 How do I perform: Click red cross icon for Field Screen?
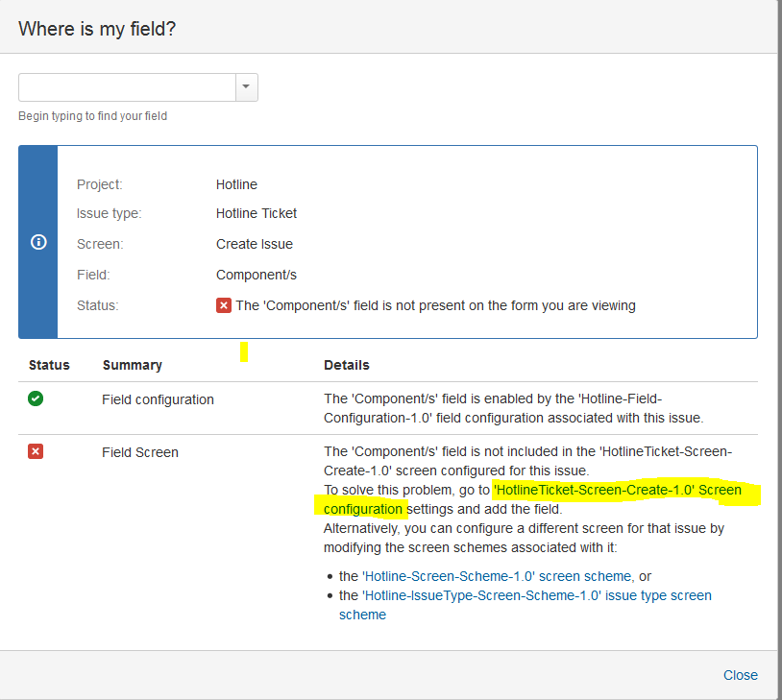coord(36,451)
